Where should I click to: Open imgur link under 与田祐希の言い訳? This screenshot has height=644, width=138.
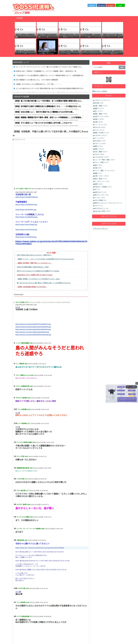(27, 197)
